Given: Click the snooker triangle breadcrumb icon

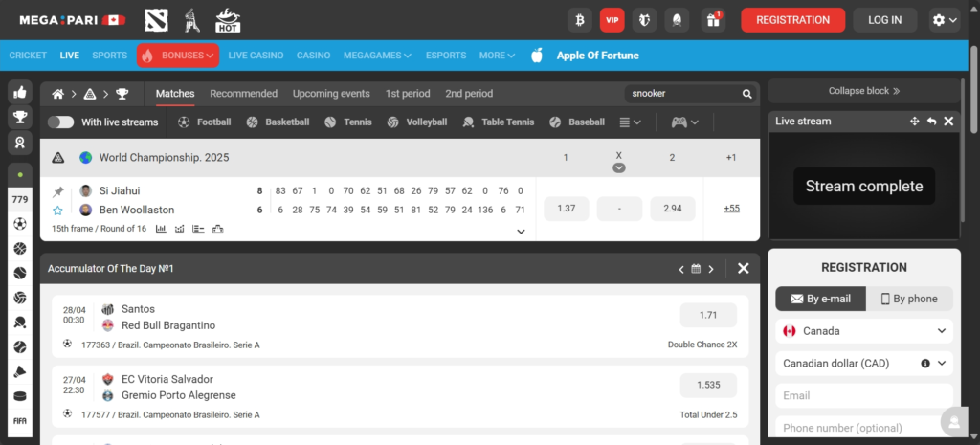Looking at the screenshot, I should [x=90, y=94].
